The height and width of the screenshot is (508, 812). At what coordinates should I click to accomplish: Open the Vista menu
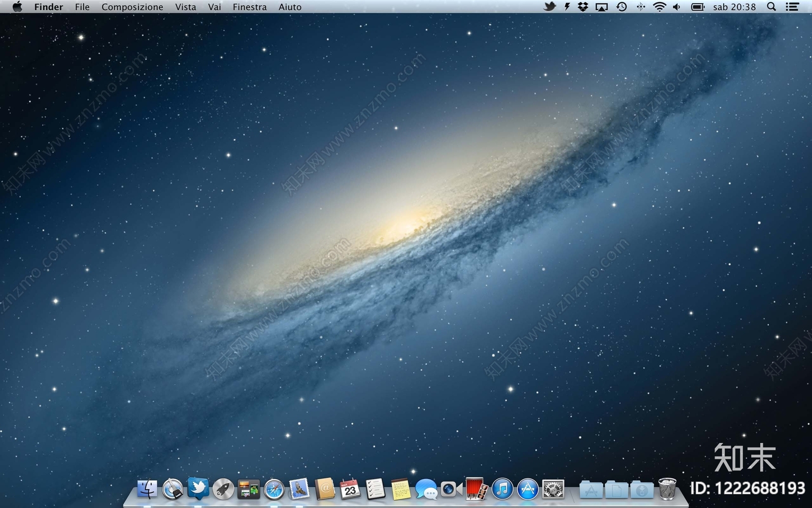pos(186,7)
